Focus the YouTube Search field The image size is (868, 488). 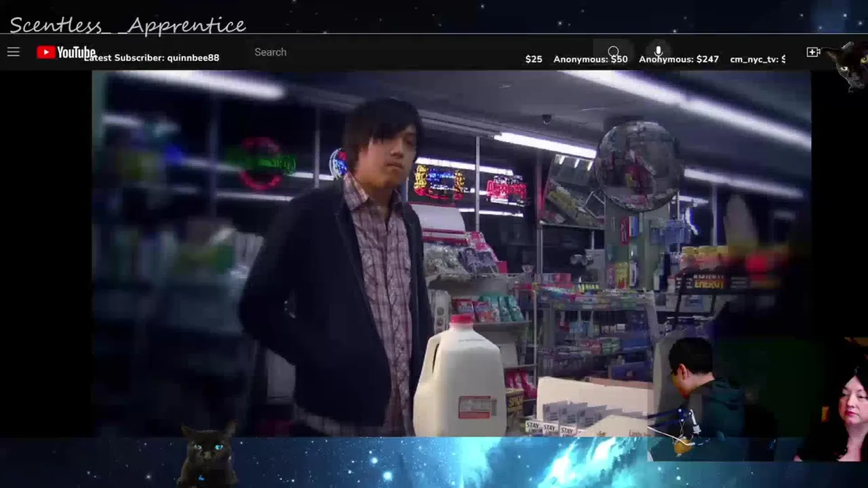pos(420,52)
